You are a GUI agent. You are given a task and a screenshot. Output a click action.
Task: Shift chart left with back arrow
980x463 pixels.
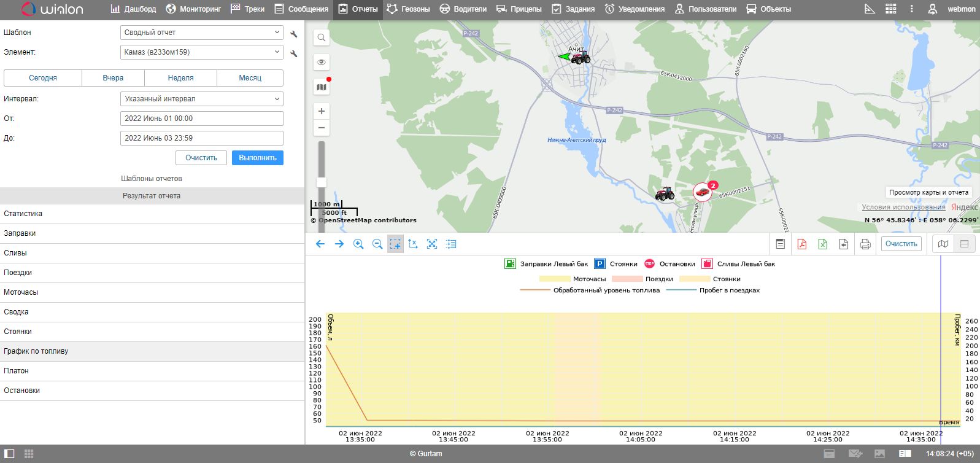[320, 244]
